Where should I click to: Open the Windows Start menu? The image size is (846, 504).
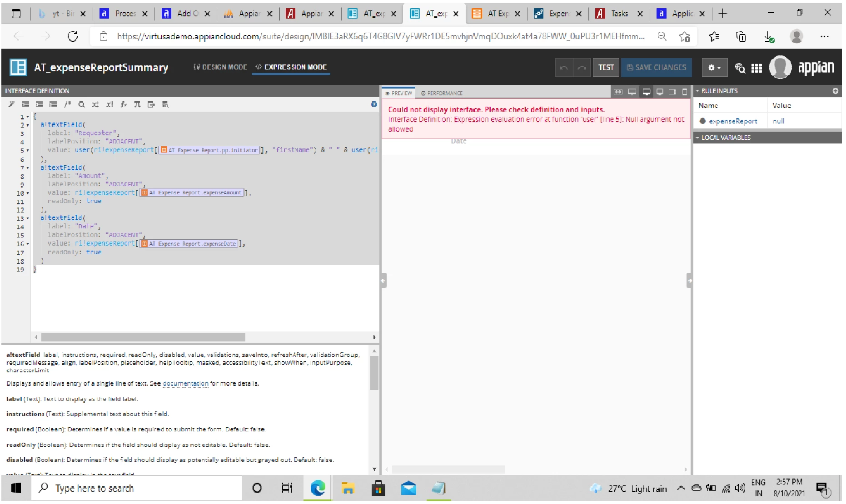(16, 488)
